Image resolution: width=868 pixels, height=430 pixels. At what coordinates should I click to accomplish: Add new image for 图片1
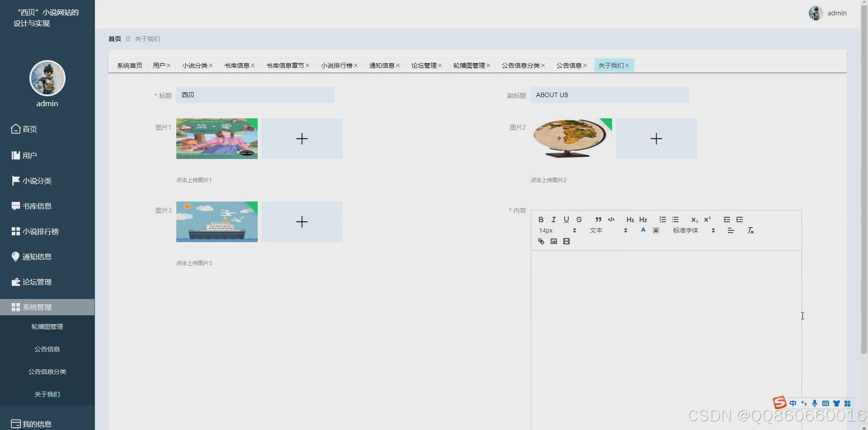click(302, 139)
